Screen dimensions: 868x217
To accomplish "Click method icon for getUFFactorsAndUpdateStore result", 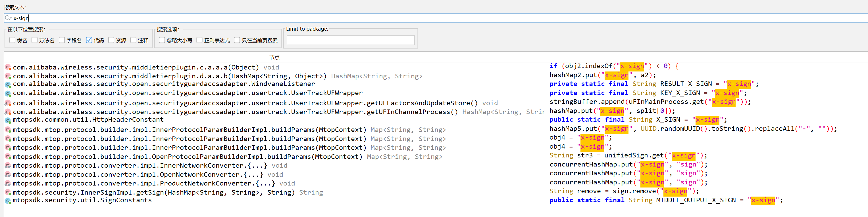I will click(x=8, y=103).
